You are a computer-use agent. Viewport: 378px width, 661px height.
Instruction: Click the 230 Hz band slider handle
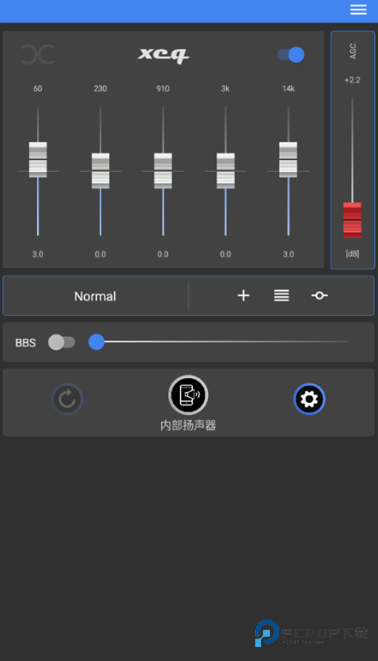coord(100,171)
